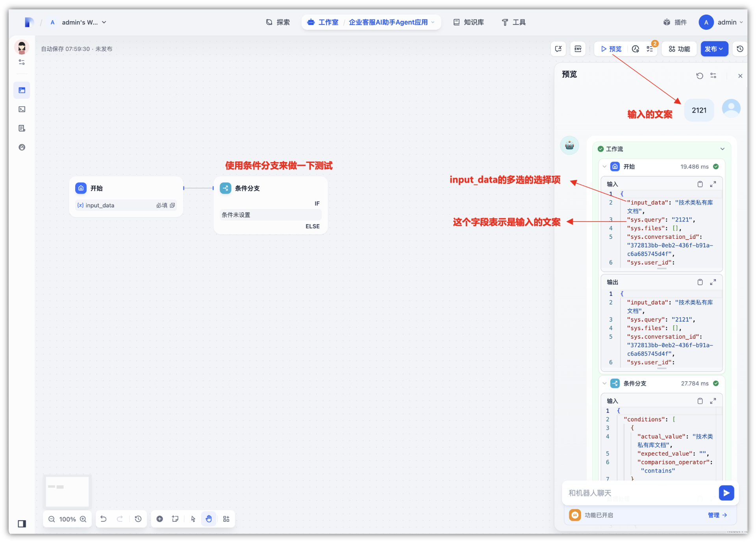Collapse the 开始 step details
This screenshot has height=543, width=756.
point(604,166)
